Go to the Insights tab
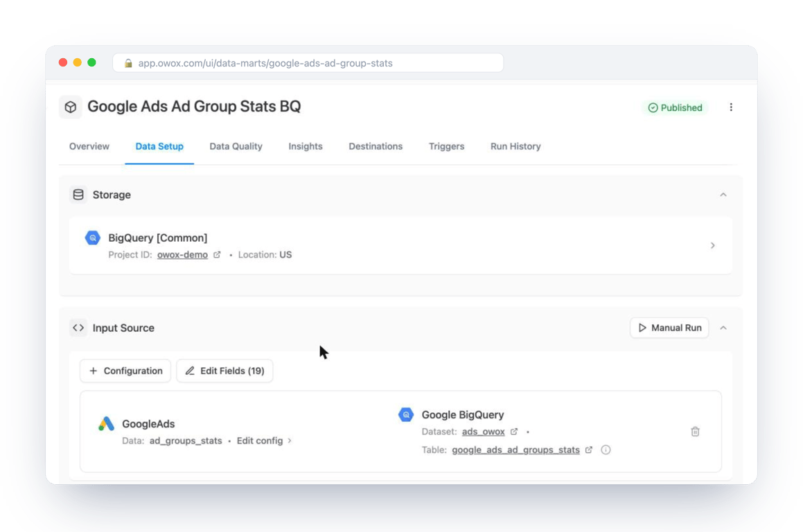The height and width of the screenshot is (532, 803). pos(306,146)
